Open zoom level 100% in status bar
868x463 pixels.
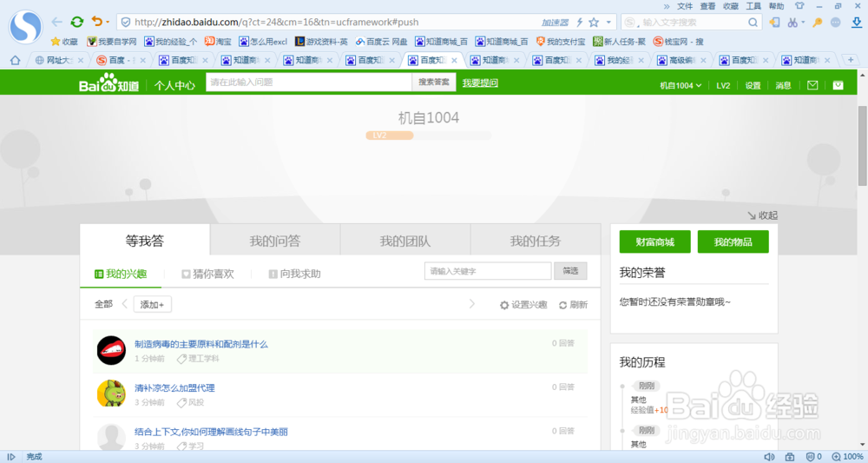[848, 457]
